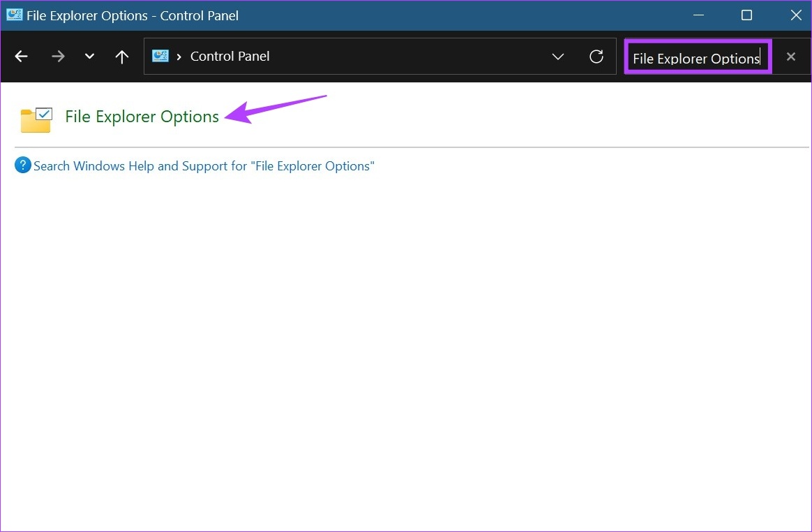Go back using the back arrow

coord(21,56)
